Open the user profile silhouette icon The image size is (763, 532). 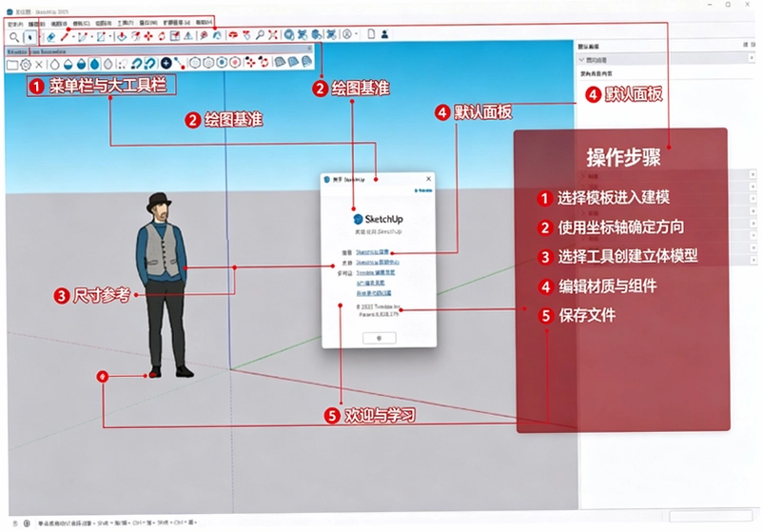[x=384, y=34]
